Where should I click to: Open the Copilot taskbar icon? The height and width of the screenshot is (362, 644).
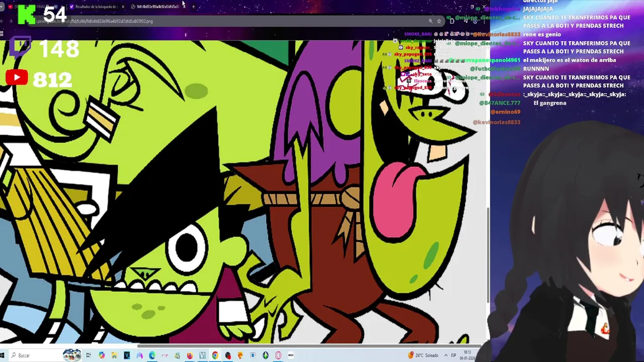(102, 355)
